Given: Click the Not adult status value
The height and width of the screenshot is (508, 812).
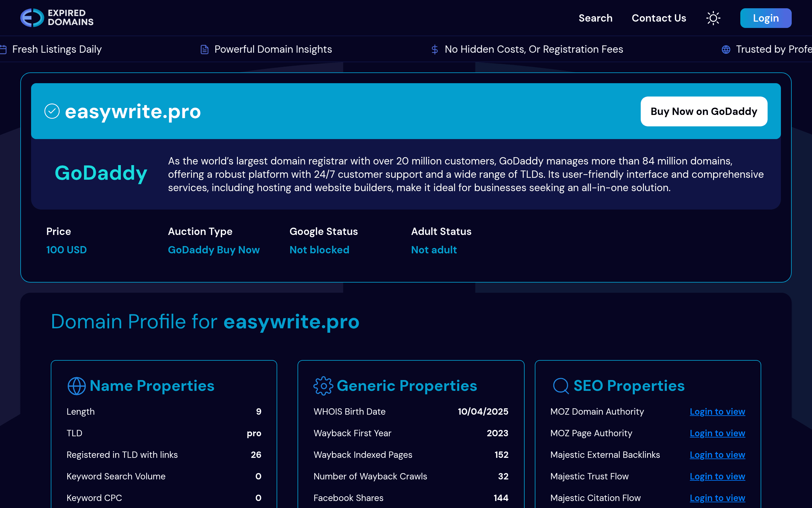Looking at the screenshot, I should (x=434, y=250).
